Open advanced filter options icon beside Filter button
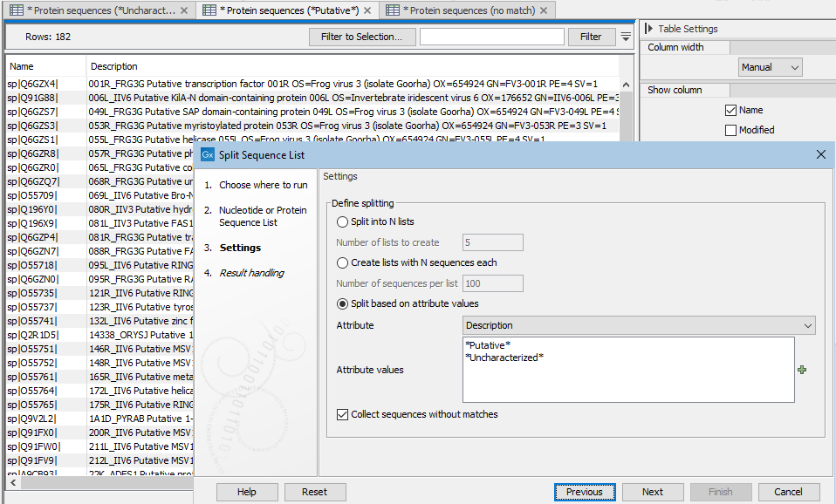This screenshot has width=836, height=504. pos(625,37)
